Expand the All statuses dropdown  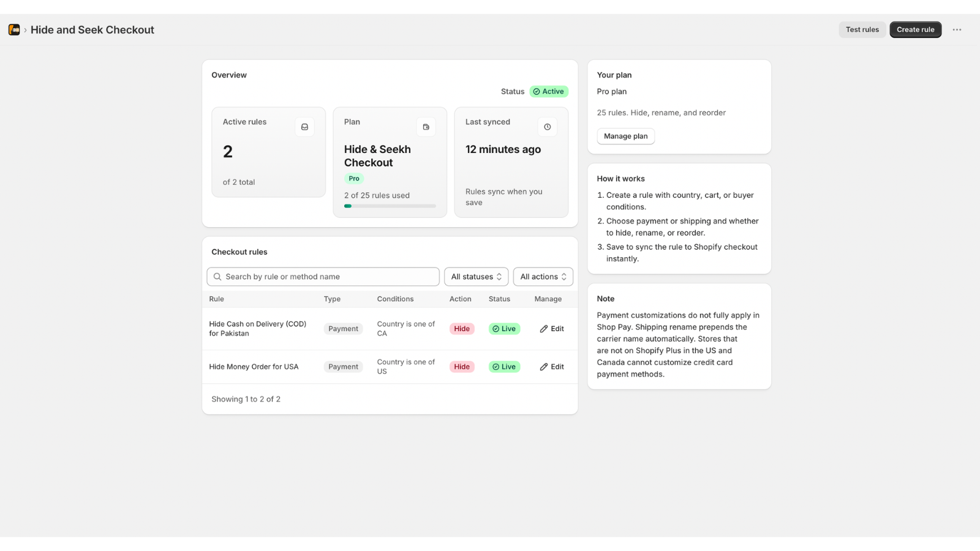(477, 277)
